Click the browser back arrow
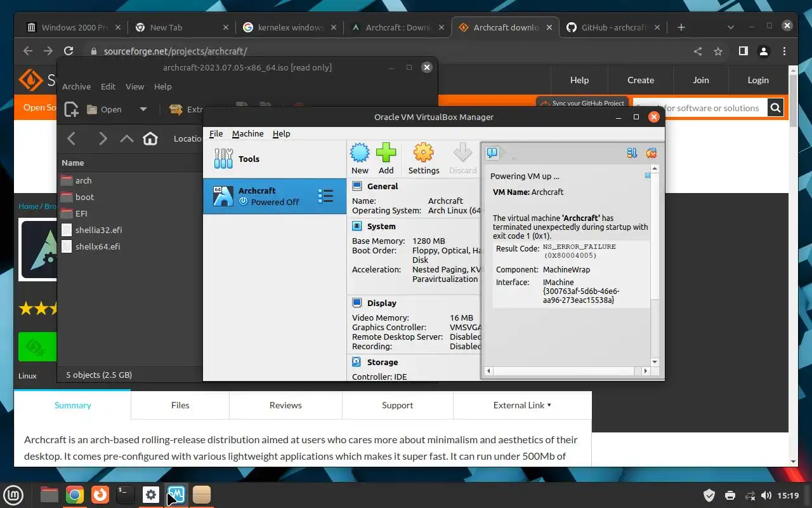The height and width of the screenshot is (508, 812). click(x=27, y=51)
